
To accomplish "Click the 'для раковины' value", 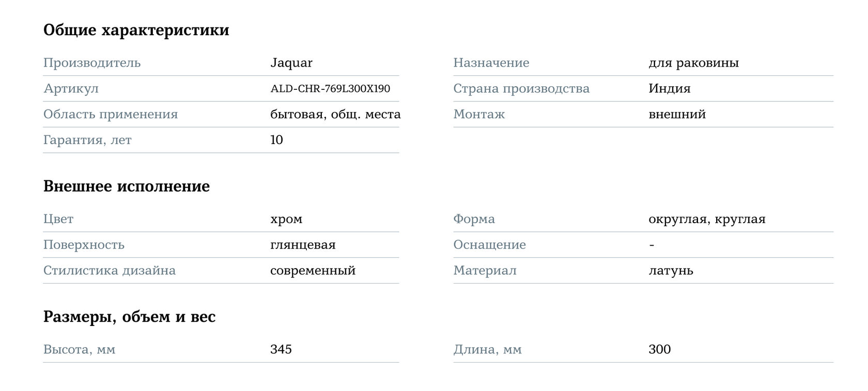I will pyautogui.click(x=693, y=63).
